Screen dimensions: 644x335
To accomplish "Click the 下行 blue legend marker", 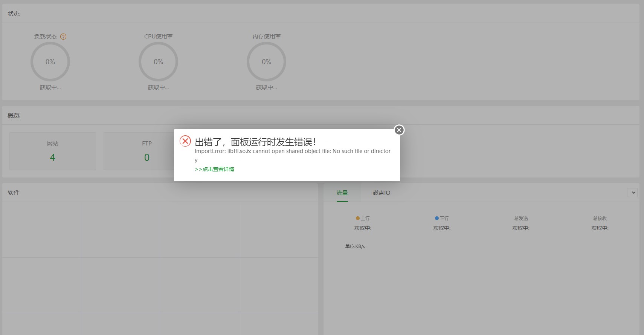I will pyautogui.click(x=437, y=218).
